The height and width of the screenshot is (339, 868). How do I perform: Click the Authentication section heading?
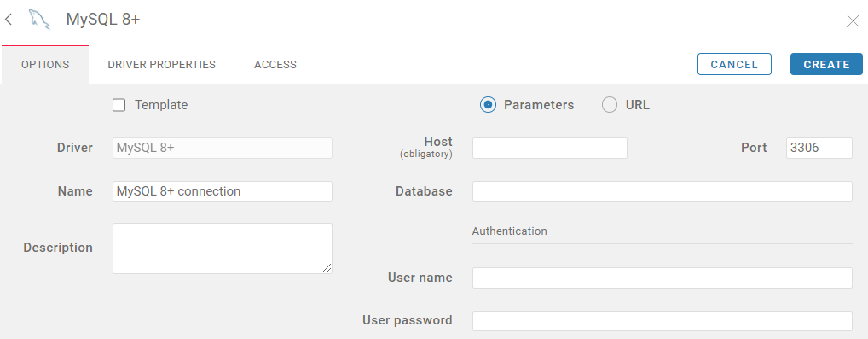pyautogui.click(x=509, y=231)
